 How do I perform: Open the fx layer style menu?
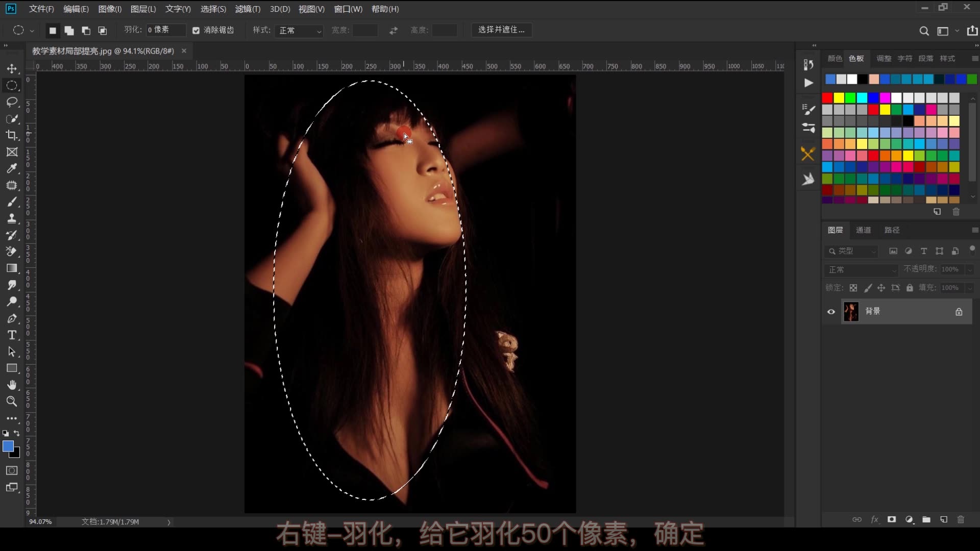coord(875,519)
